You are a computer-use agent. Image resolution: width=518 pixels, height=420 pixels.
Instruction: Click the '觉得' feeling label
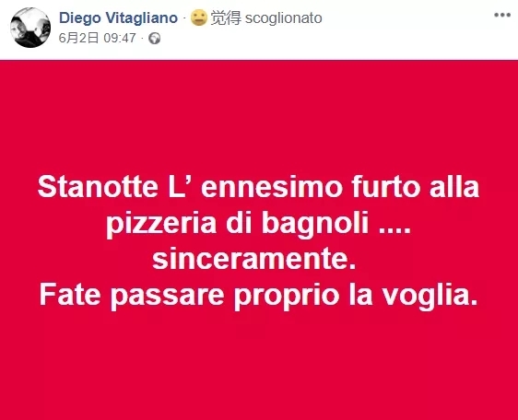[x=227, y=17]
